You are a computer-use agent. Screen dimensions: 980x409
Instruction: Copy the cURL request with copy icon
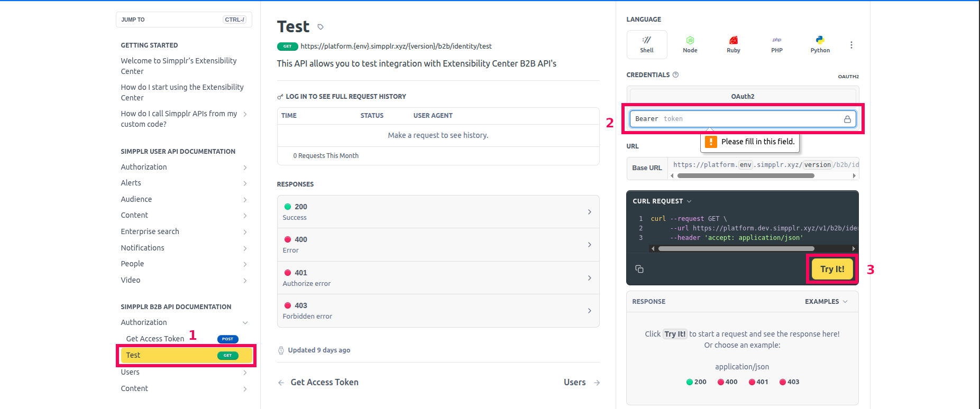639,269
